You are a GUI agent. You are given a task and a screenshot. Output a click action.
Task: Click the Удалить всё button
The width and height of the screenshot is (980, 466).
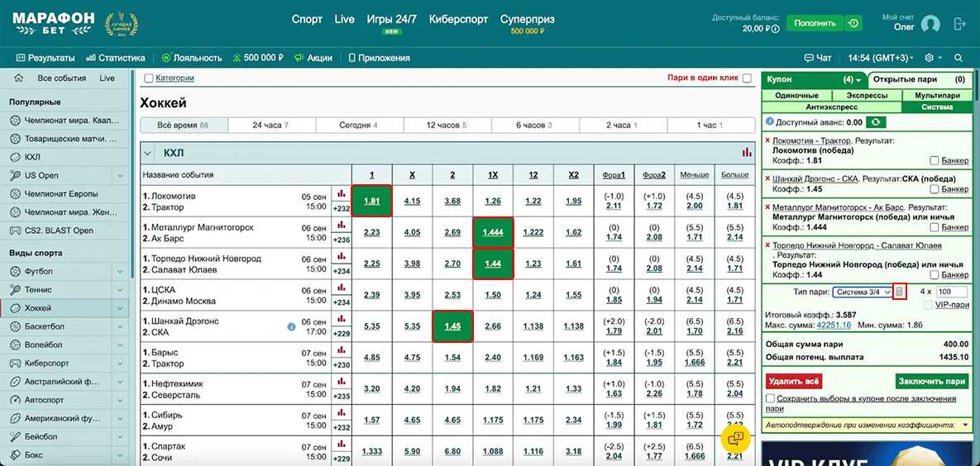coord(794,380)
